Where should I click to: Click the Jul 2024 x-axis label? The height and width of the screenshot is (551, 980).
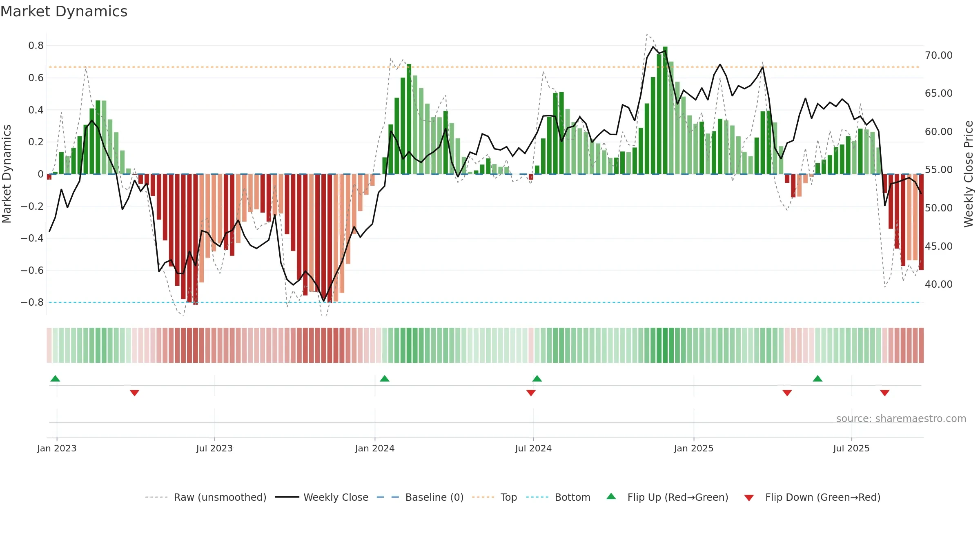[x=533, y=449]
